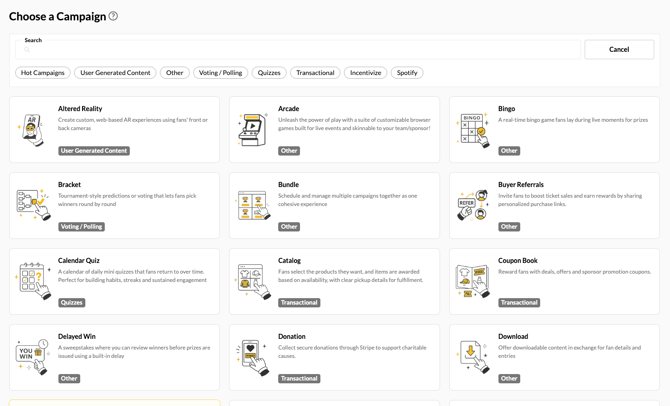Apply the Incentivize filter chip

pos(365,73)
